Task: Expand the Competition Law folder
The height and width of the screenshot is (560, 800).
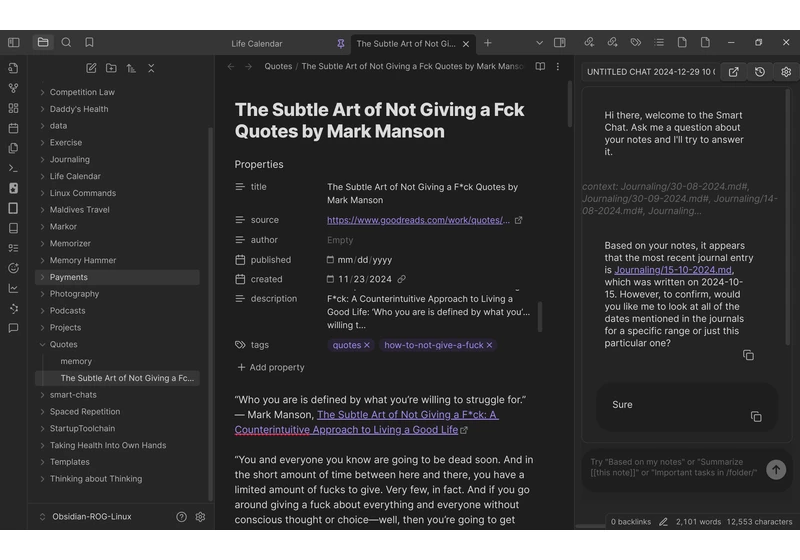Action: pyautogui.click(x=42, y=92)
